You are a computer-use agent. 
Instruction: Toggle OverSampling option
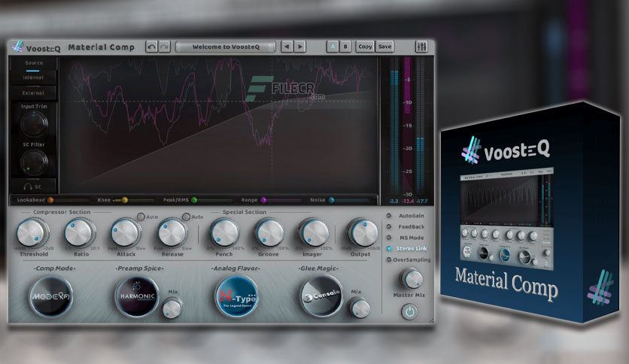409,259
